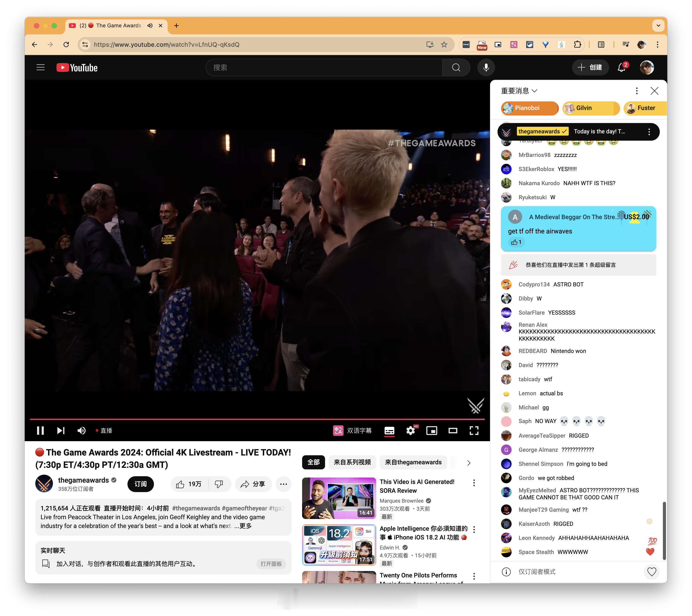Focus the 搜索 search field
This screenshot has height=616, width=692.
[x=324, y=67]
